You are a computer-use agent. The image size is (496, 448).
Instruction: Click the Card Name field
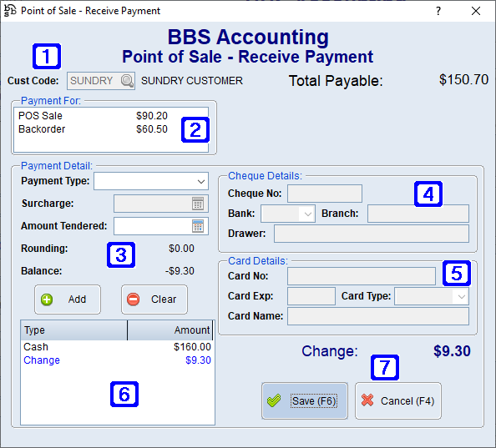pyautogui.click(x=378, y=316)
